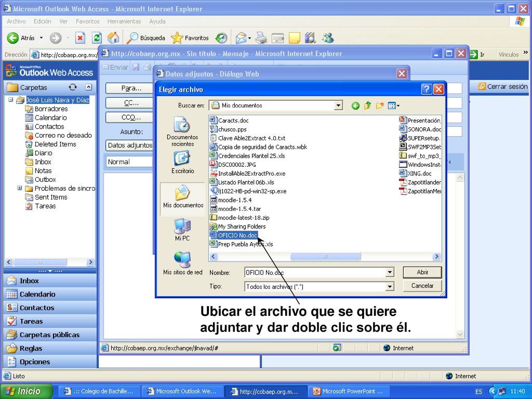This screenshot has width=532, height=399.
Task: Collapse José Luis Nava y Díaz mailbox tree
Action: point(10,100)
